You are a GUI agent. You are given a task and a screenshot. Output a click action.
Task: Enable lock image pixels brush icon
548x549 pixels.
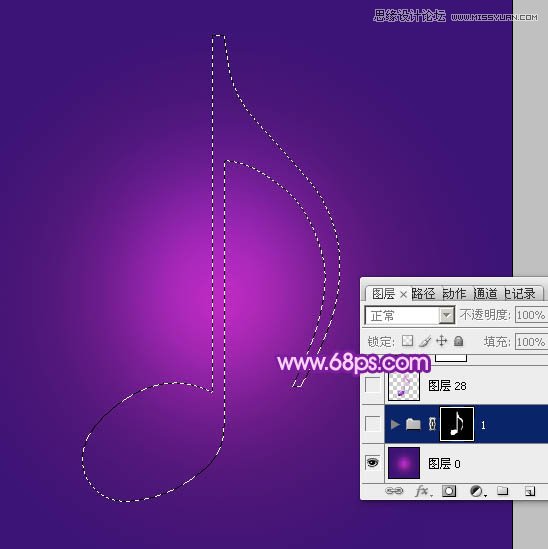point(425,341)
